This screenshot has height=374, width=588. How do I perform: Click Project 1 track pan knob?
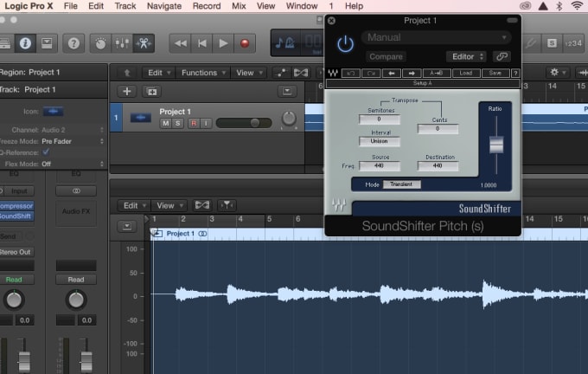[289, 119]
